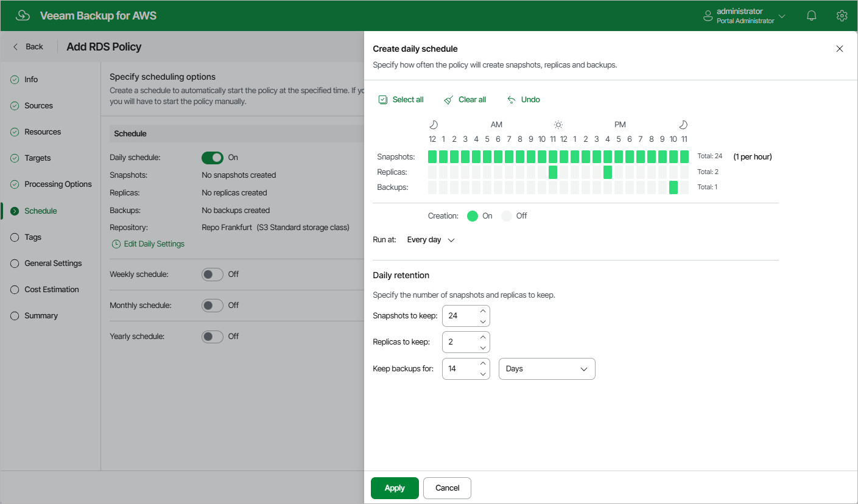The height and width of the screenshot is (504, 858).
Task: Go to the Processing Options step
Action: 58,184
